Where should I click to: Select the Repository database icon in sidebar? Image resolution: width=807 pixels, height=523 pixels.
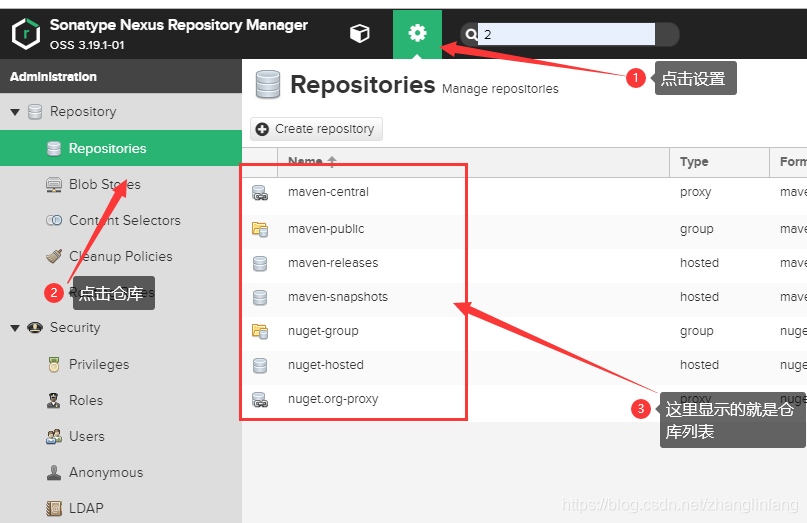(x=35, y=112)
